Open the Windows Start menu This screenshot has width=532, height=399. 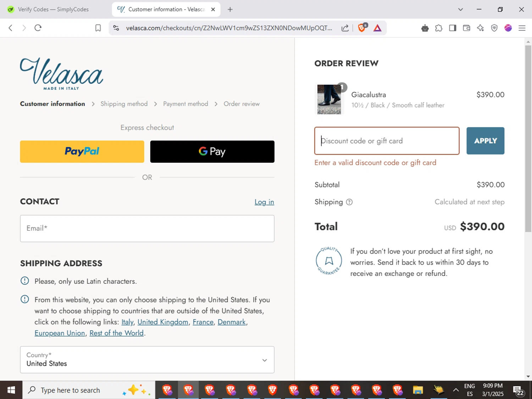[x=11, y=390]
